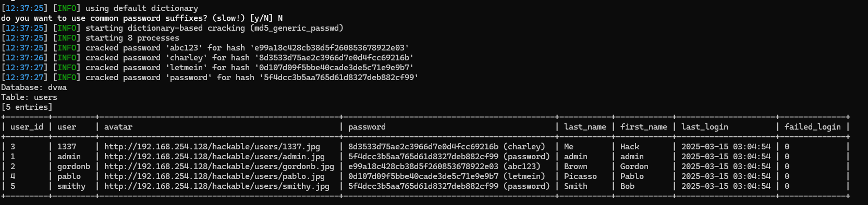Screen dimensions: 868x205
Task: Click the 'first_name' column header
Action: click(643, 127)
